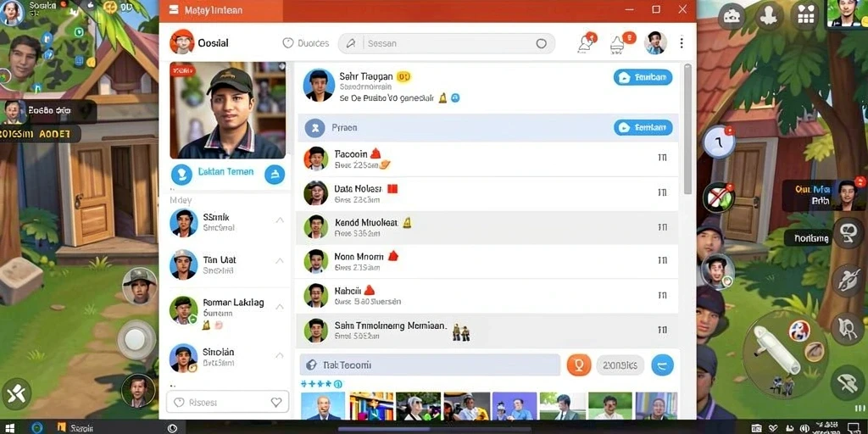Open the Sapoiir app in the taskbar
Viewport: 868px width, 434px height.
(x=75, y=428)
